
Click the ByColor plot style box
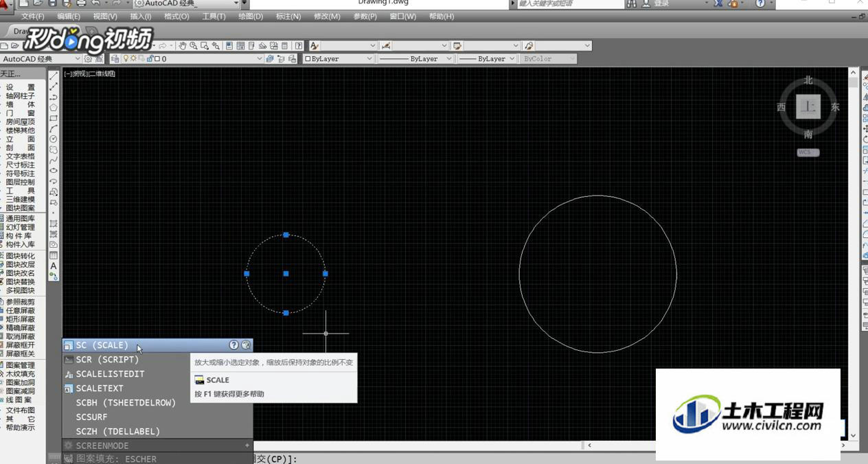548,59
